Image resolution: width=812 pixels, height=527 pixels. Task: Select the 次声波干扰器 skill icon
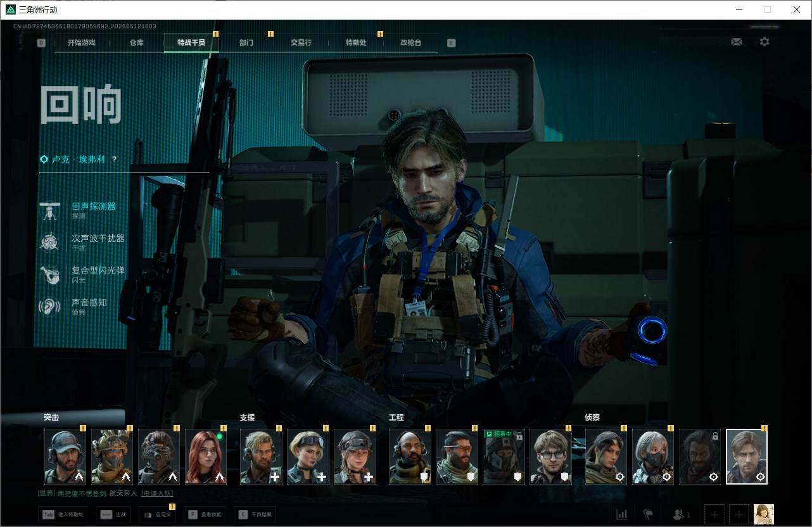click(49, 242)
